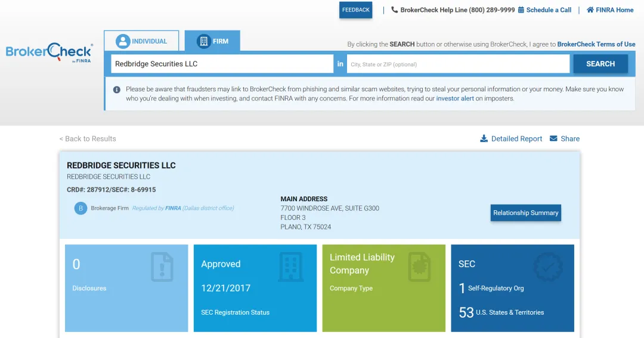Open the FINRA regulator link

click(173, 208)
